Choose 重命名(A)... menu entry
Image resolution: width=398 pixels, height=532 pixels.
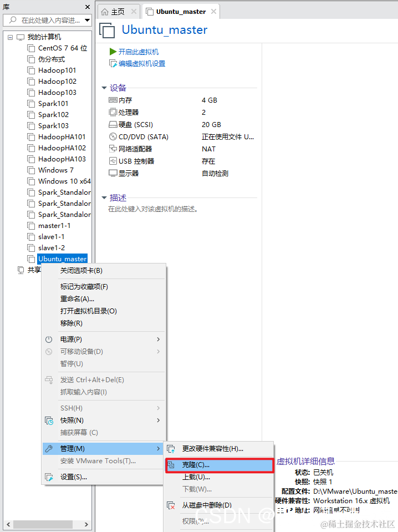click(x=104, y=299)
